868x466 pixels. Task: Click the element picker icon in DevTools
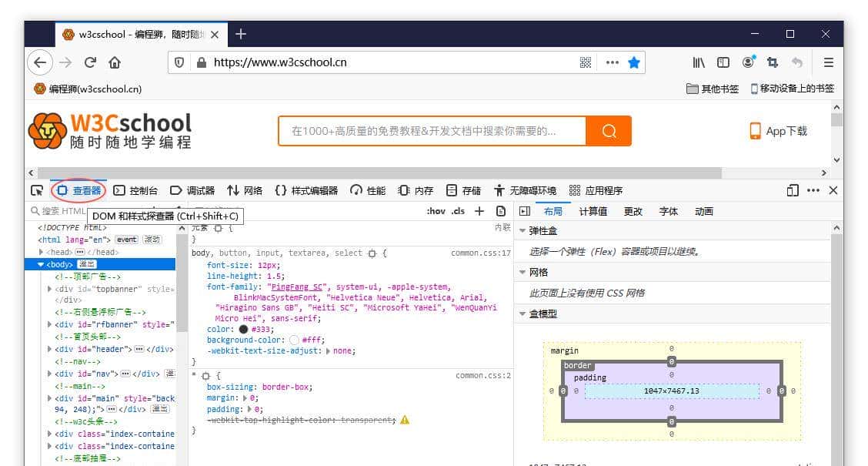tap(36, 190)
